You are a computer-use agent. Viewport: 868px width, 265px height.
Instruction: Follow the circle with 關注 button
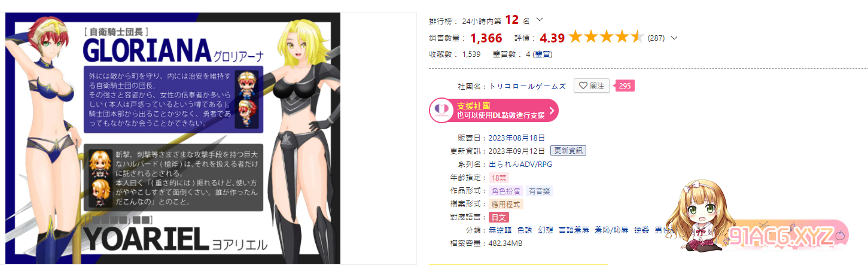[591, 86]
